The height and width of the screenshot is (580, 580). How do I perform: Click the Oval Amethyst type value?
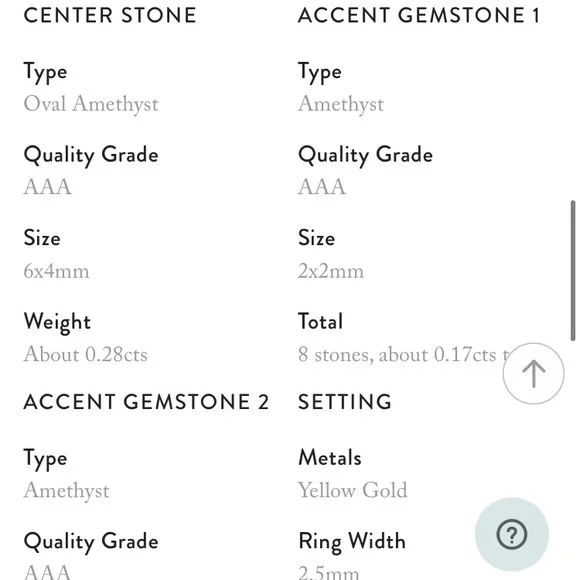(91, 104)
